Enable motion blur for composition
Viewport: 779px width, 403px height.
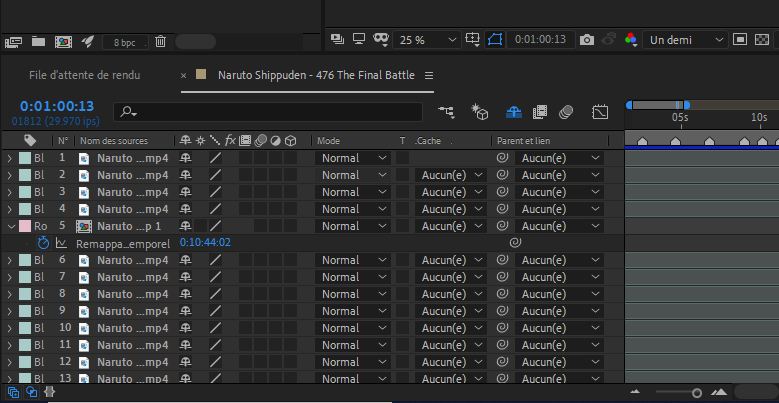point(566,112)
